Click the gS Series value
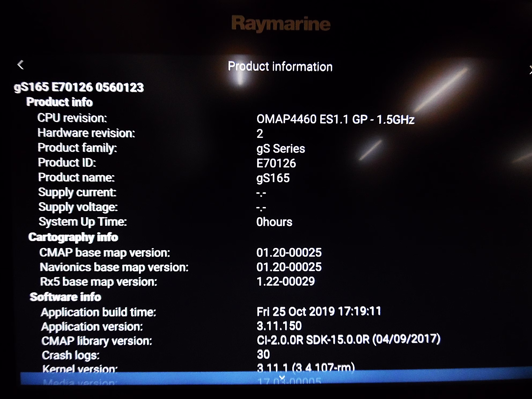The height and width of the screenshot is (399, 532). tap(281, 149)
